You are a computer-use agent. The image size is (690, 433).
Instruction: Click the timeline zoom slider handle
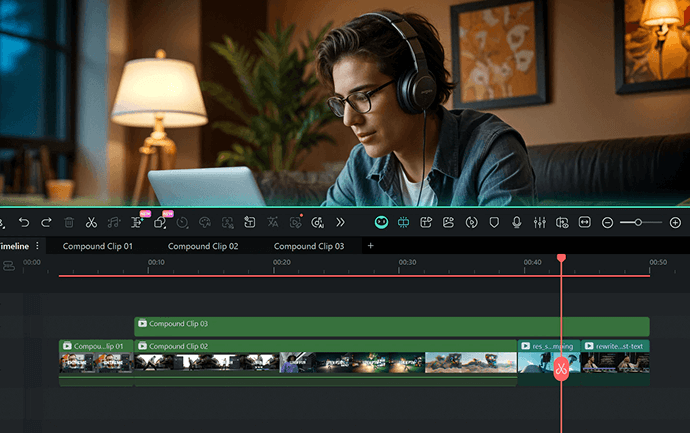coord(638,223)
